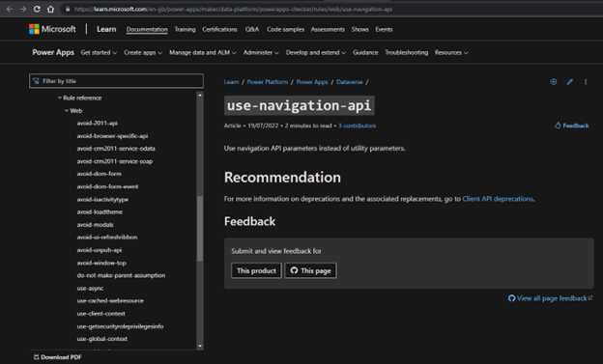Click the sidebar scrollbar down arrow
The height and width of the screenshot is (364, 603).
pos(200,346)
